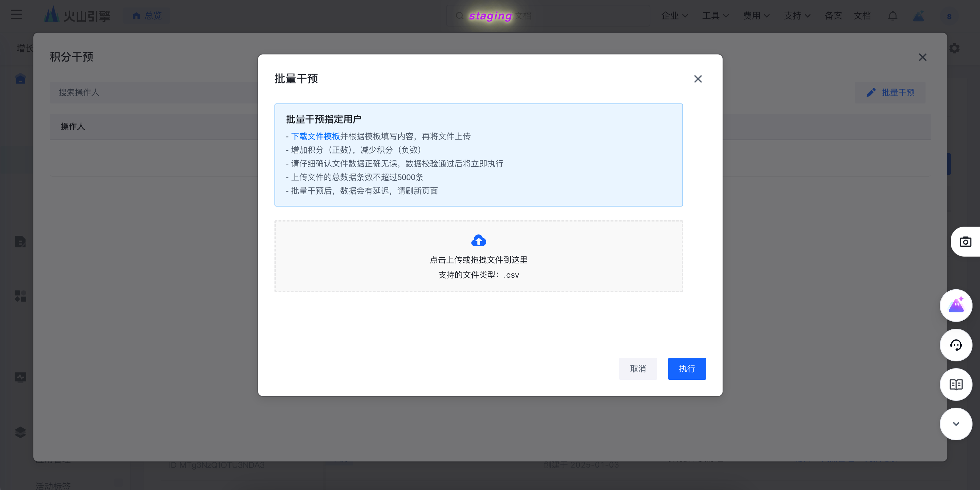The height and width of the screenshot is (490, 980).
Task: Expand the 费用 dropdown menu
Action: [756, 16]
